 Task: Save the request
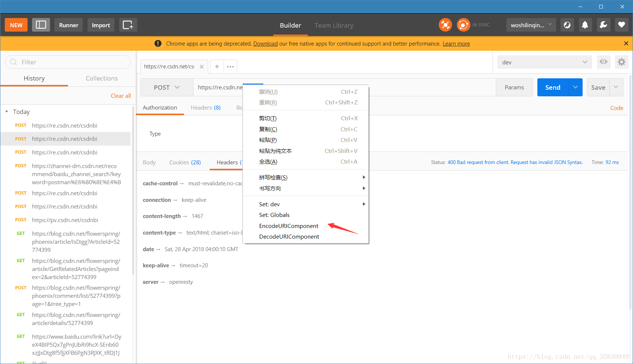coord(598,87)
